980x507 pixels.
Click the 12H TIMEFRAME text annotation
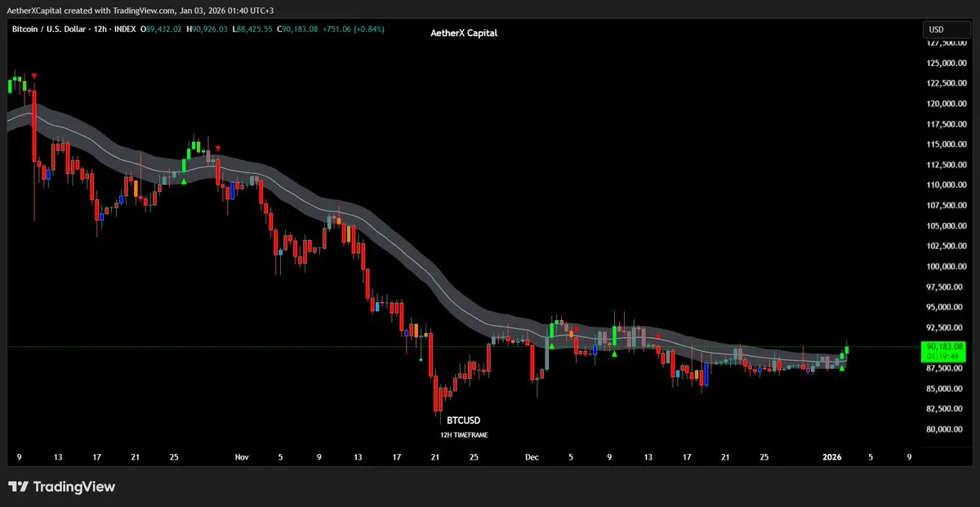click(463, 435)
